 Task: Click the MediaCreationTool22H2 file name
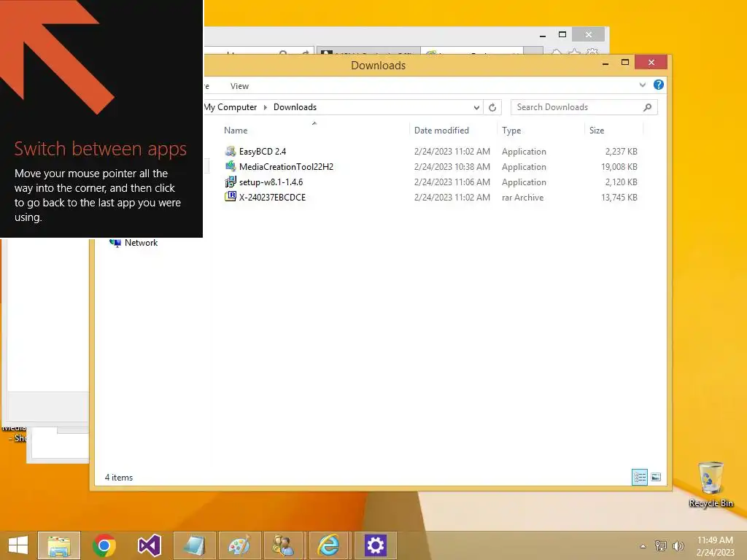(x=286, y=167)
